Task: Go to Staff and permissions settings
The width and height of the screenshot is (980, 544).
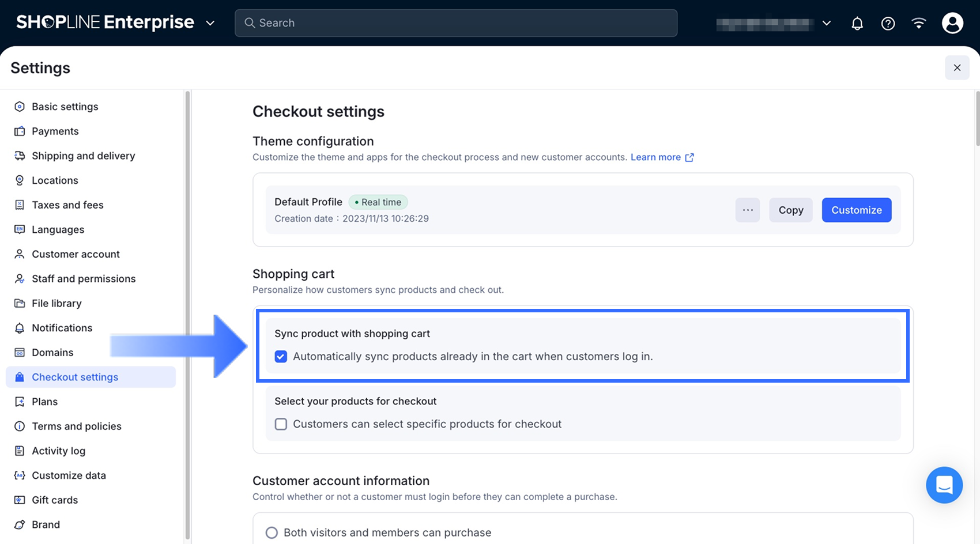Action: [x=84, y=279]
